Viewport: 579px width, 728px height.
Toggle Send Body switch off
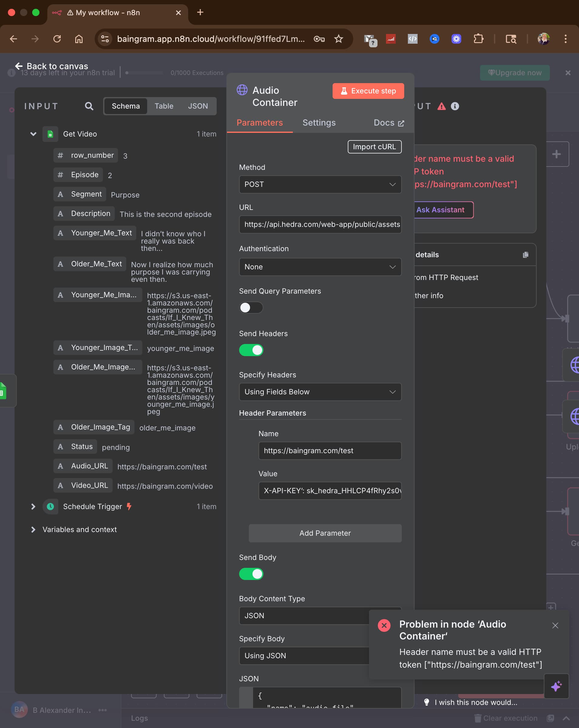(x=251, y=574)
